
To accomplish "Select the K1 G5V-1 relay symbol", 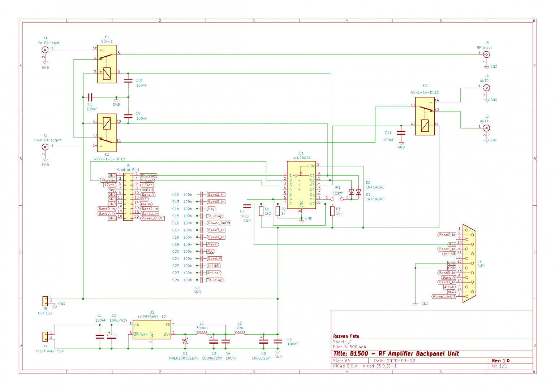I will coord(107,64).
